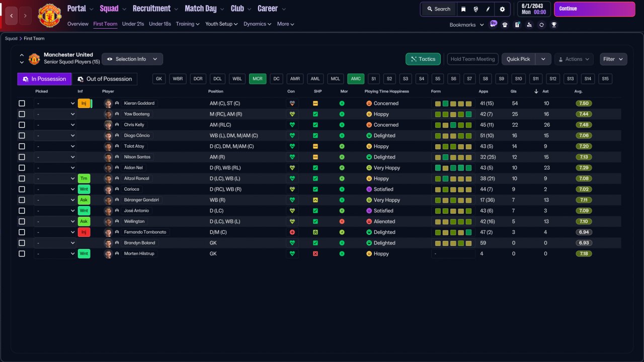Switch to the Under 21s tab
Screen dimensions: 644x362
[x=133, y=24]
